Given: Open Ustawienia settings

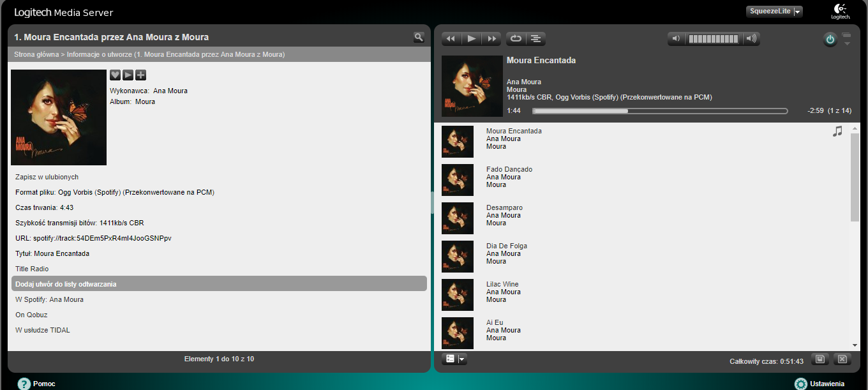Looking at the screenshot, I should 819,384.
